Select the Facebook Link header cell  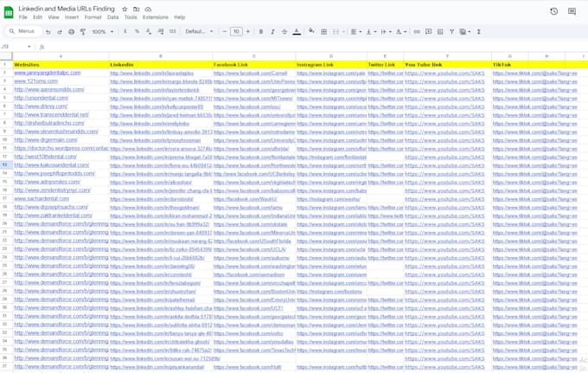coord(254,65)
